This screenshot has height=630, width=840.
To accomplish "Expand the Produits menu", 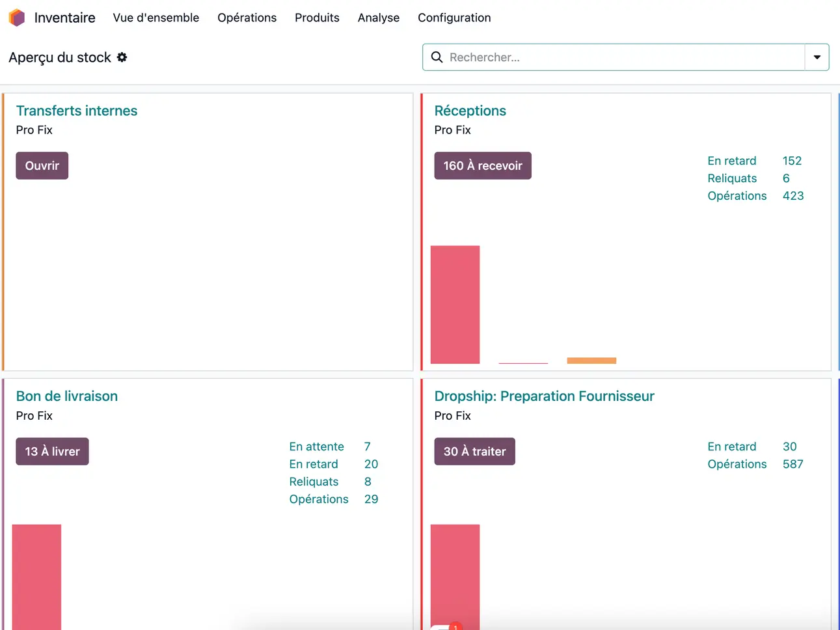I will point(317,18).
